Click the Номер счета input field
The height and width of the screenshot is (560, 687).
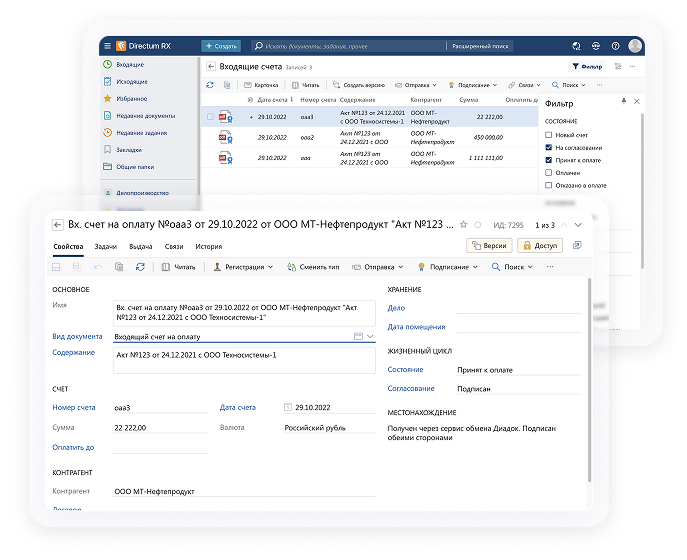(x=160, y=408)
